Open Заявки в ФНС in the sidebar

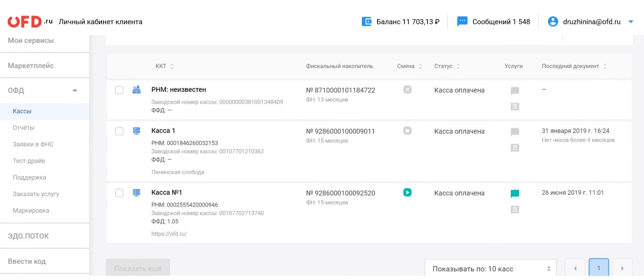(x=33, y=144)
